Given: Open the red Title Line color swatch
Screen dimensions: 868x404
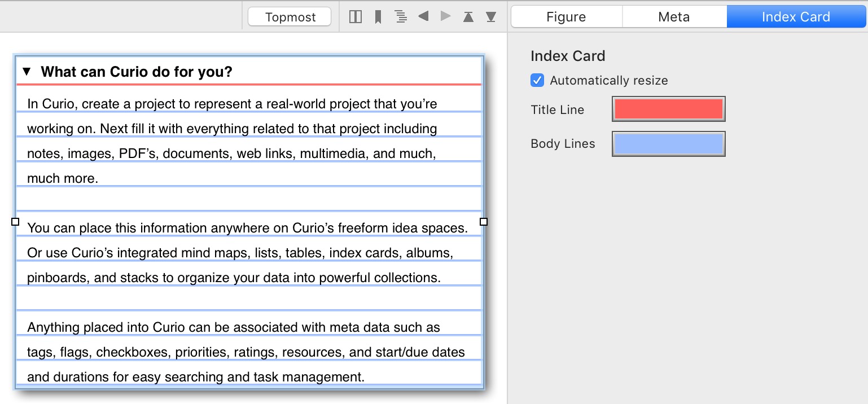Looking at the screenshot, I should tap(669, 109).
